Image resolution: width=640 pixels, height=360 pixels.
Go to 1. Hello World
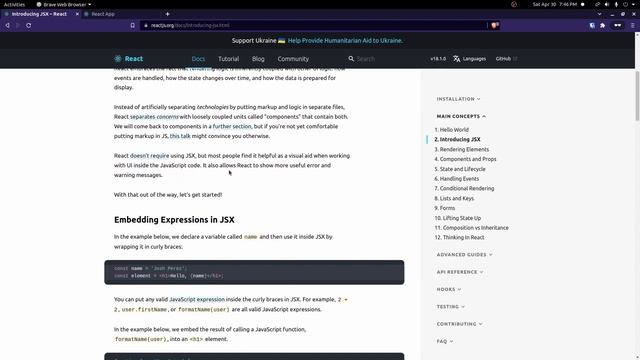(x=451, y=130)
